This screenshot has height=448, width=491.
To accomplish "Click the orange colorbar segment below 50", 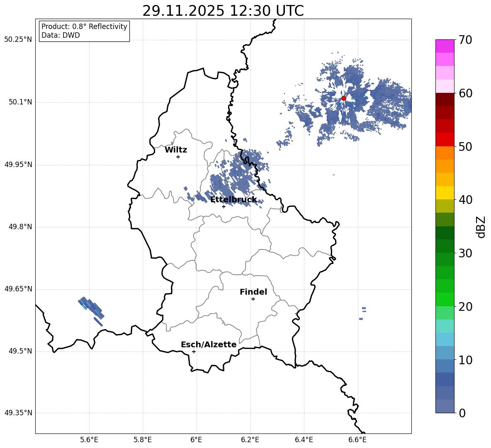I will (x=445, y=153).
